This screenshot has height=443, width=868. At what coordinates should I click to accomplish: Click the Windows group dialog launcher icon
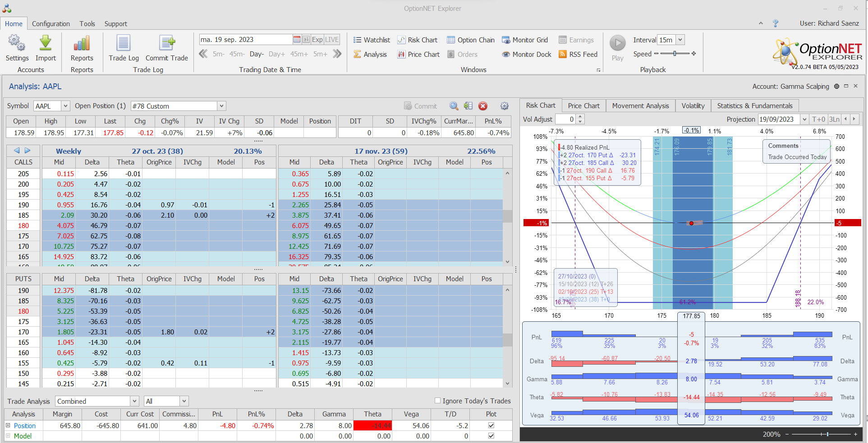(598, 70)
